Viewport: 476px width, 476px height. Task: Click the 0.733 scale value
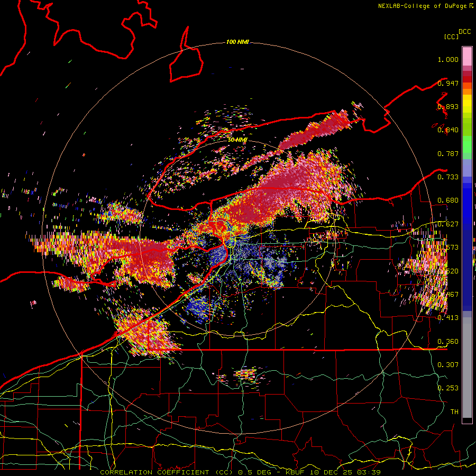click(448, 177)
